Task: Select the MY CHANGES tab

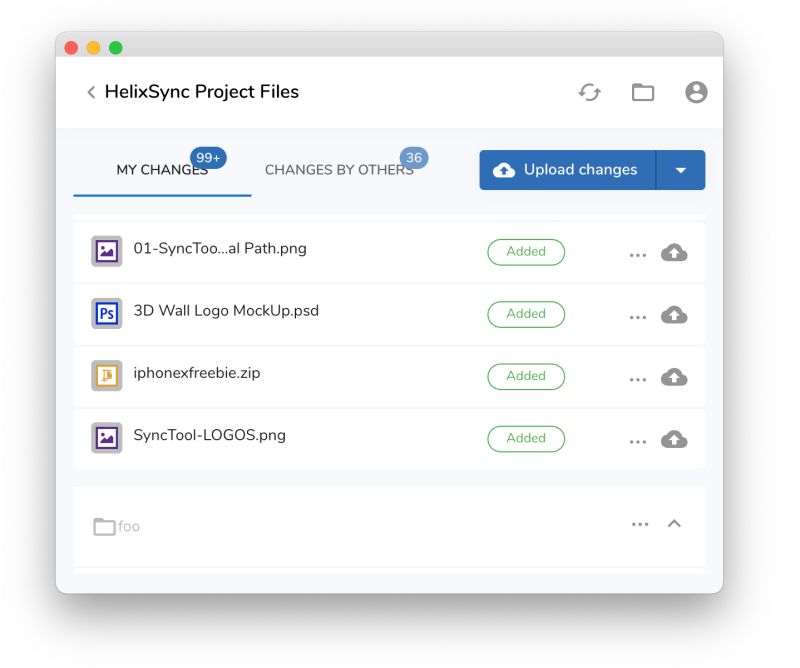Action: pos(160,168)
